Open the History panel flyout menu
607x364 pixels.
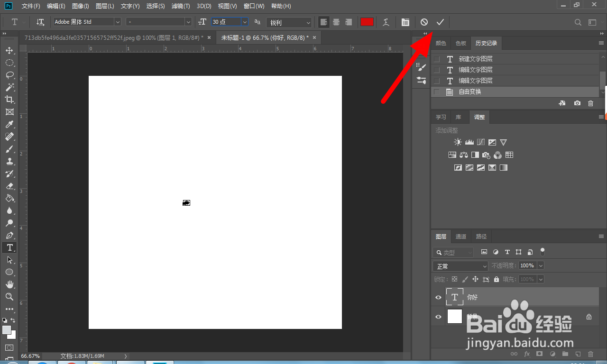tap(601, 43)
